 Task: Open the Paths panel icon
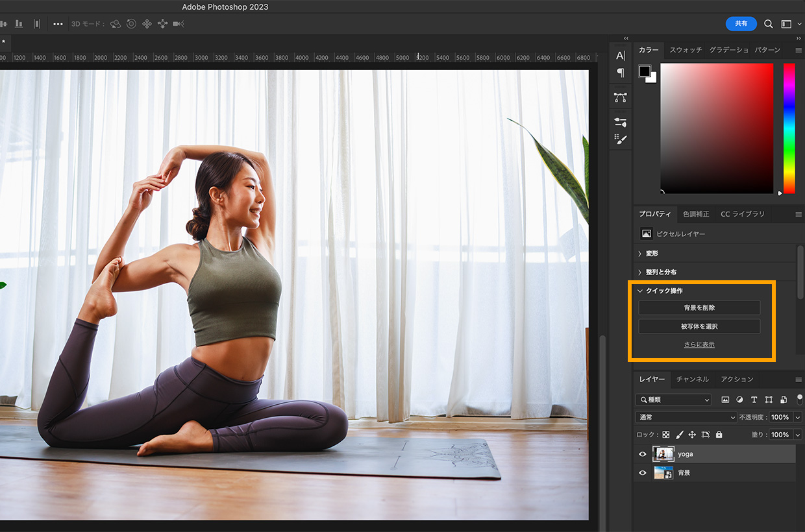(621, 97)
